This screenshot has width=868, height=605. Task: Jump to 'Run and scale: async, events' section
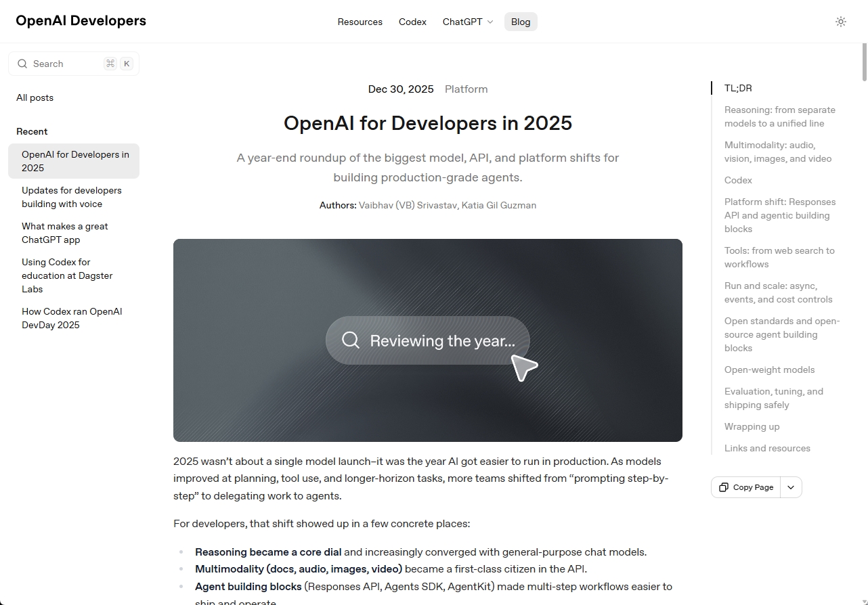[x=779, y=292]
